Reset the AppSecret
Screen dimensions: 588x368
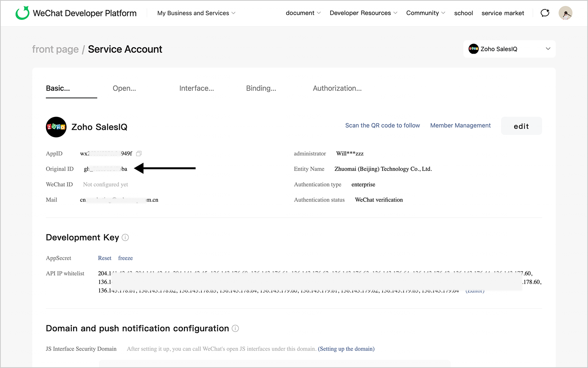(x=105, y=258)
